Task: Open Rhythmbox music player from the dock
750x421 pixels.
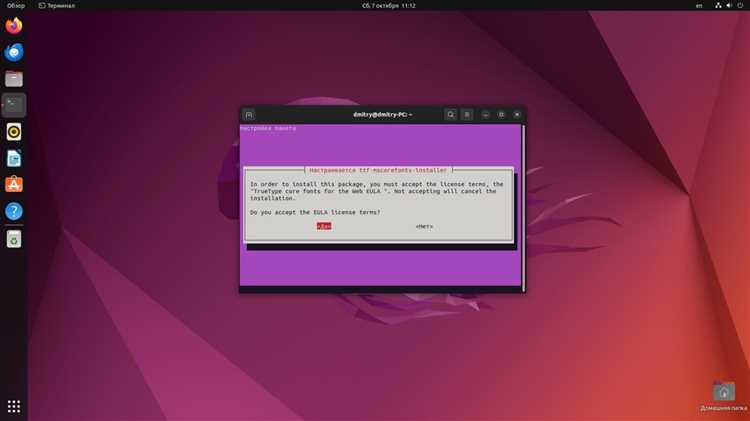Action: point(14,132)
